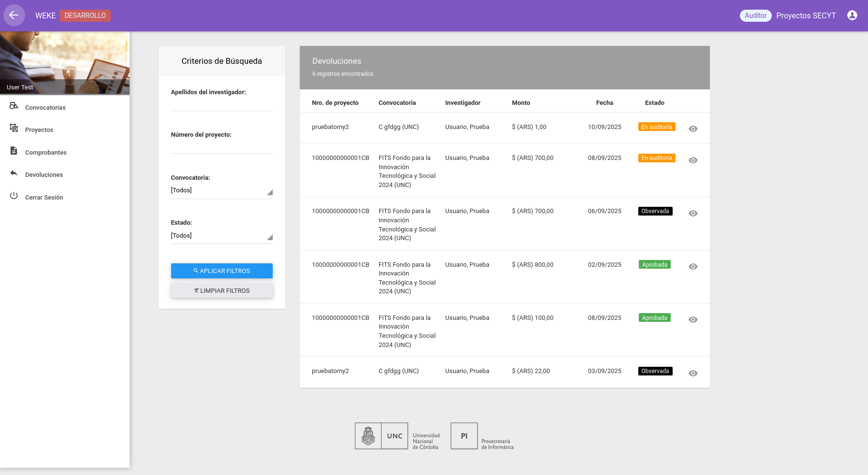868x475 pixels.
Task: Click the orange En auditoría badge in first row
Action: tap(656, 127)
